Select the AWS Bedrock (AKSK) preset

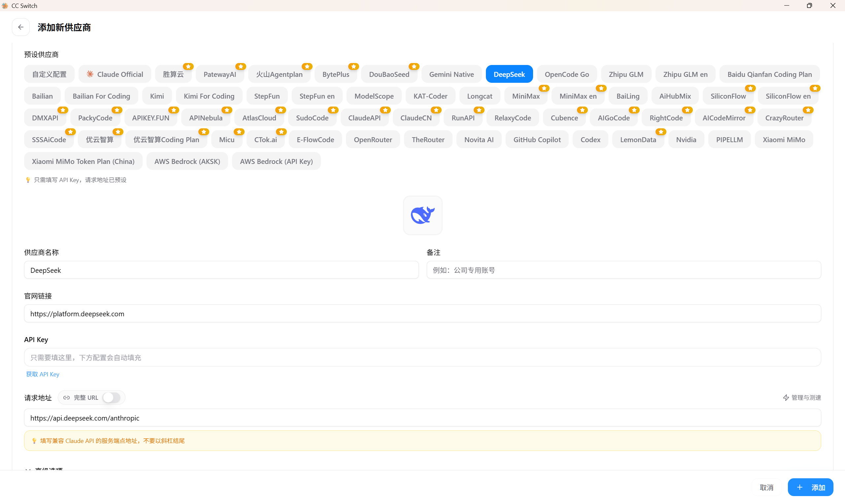pyautogui.click(x=187, y=161)
